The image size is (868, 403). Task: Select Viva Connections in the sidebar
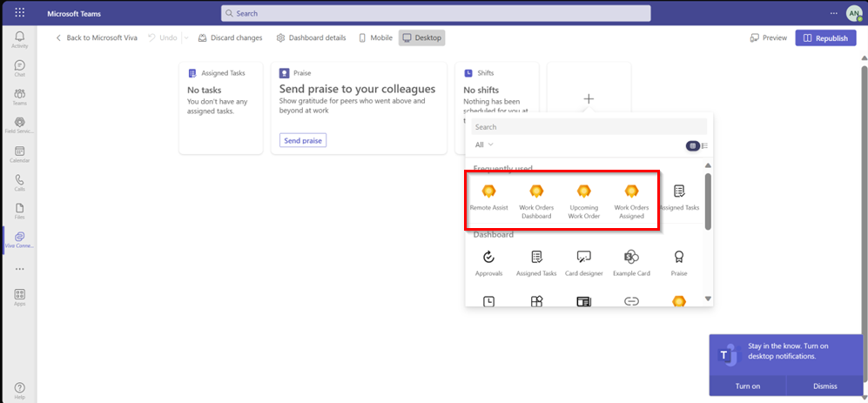pyautogui.click(x=19, y=240)
